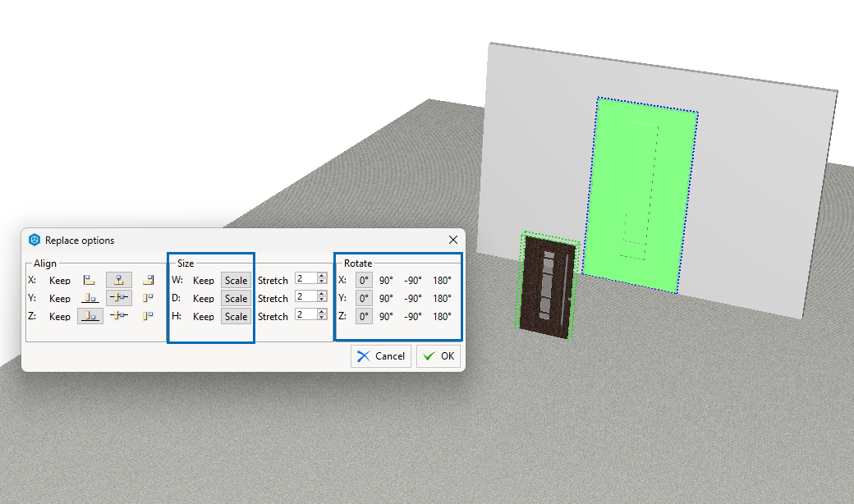Screen dimensions: 854x504
Task: Choose Keep for height (H) size
Action: tap(204, 316)
